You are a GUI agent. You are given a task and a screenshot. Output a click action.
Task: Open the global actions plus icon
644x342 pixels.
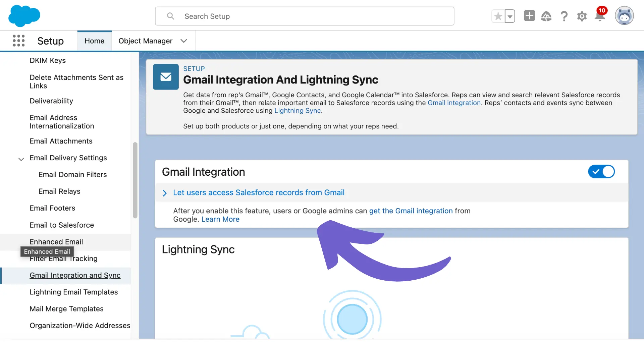click(529, 16)
